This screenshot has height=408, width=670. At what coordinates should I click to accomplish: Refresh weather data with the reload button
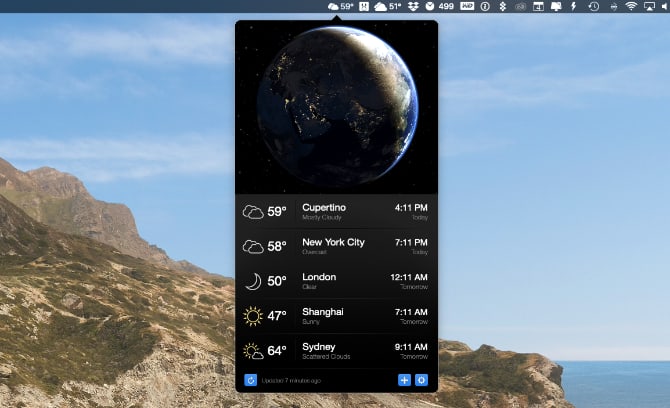point(250,380)
